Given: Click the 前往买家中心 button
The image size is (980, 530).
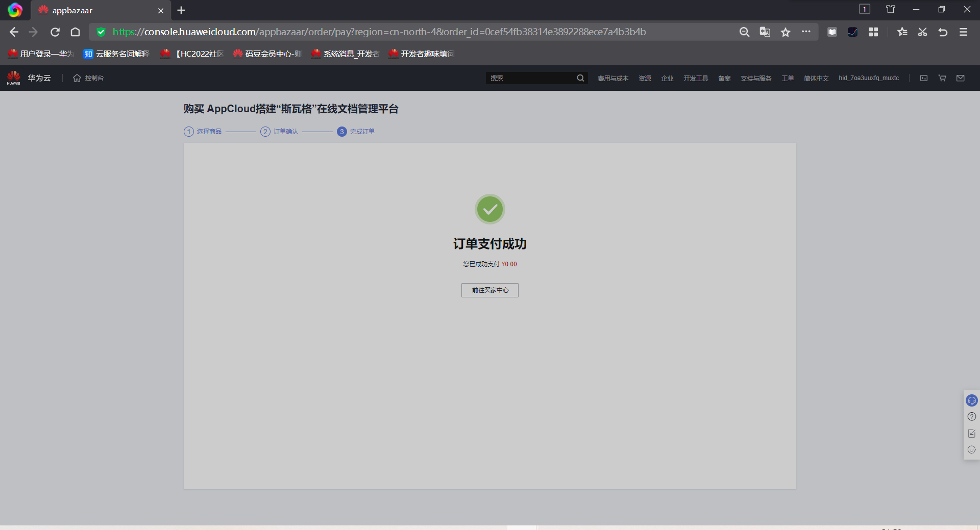Looking at the screenshot, I should pyautogui.click(x=490, y=290).
